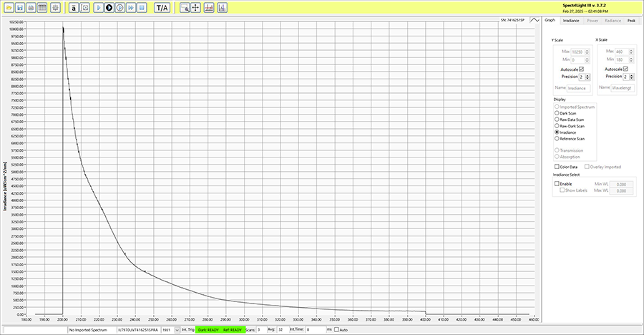Click the ILT970UV7416251SPRA device label
Image resolution: width=644 pixels, height=335 pixels.
coord(138,330)
